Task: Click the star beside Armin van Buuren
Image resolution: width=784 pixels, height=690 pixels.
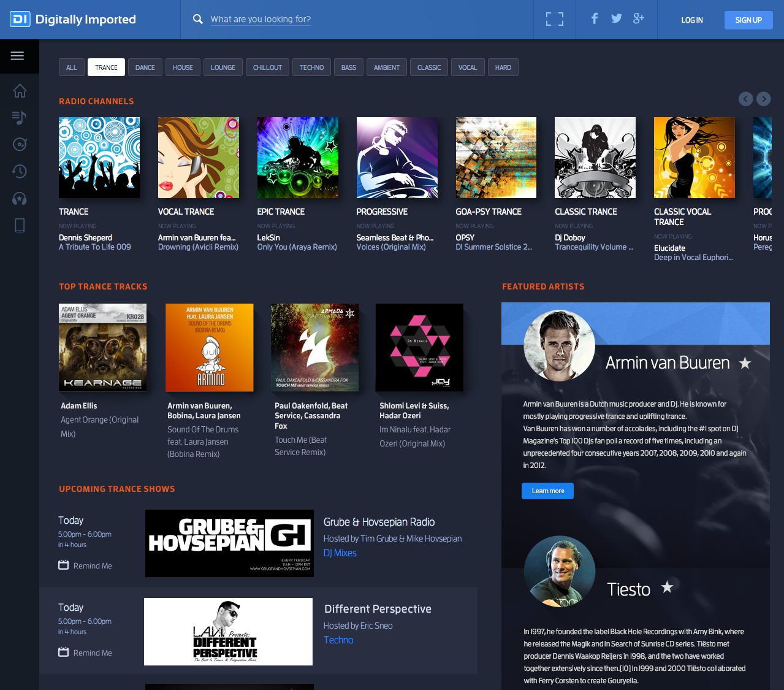Action: (x=745, y=363)
